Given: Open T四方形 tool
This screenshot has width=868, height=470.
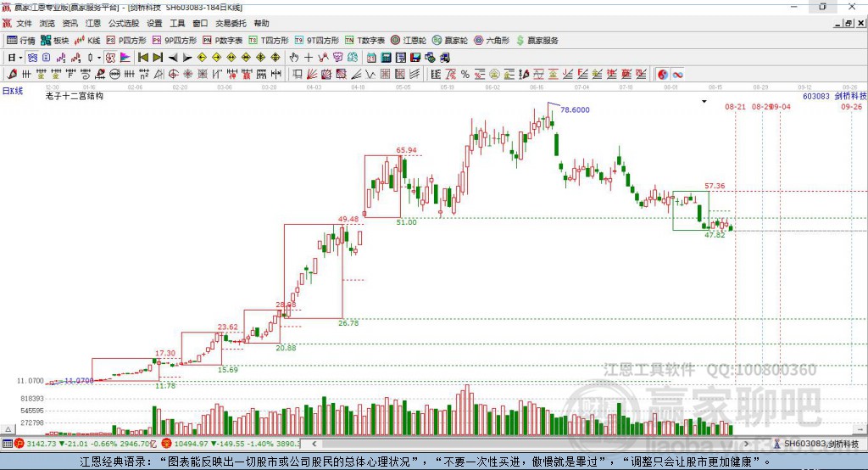Looking at the screenshot, I should tap(269, 41).
